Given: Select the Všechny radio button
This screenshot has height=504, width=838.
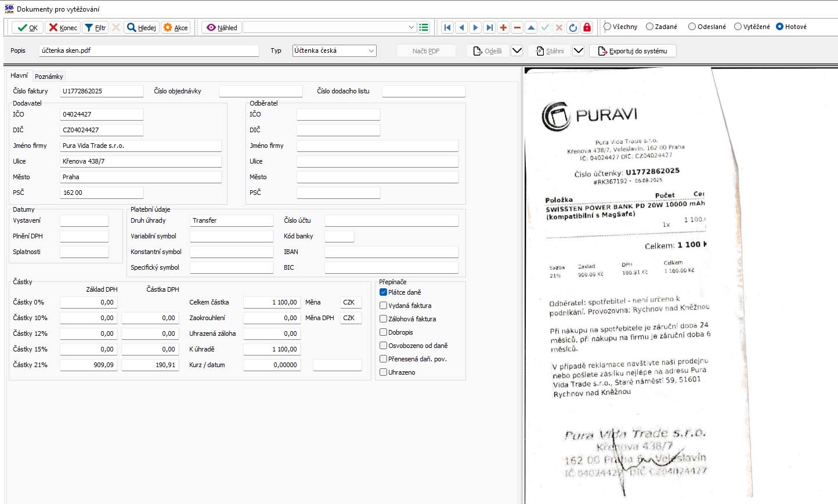Looking at the screenshot, I should pyautogui.click(x=608, y=27).
